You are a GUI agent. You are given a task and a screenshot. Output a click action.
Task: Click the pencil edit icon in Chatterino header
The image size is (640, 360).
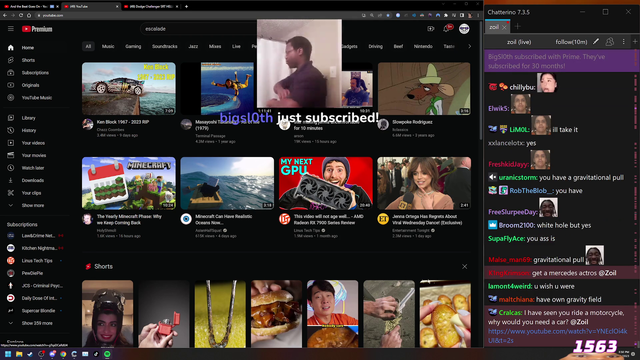click(596, 42)
